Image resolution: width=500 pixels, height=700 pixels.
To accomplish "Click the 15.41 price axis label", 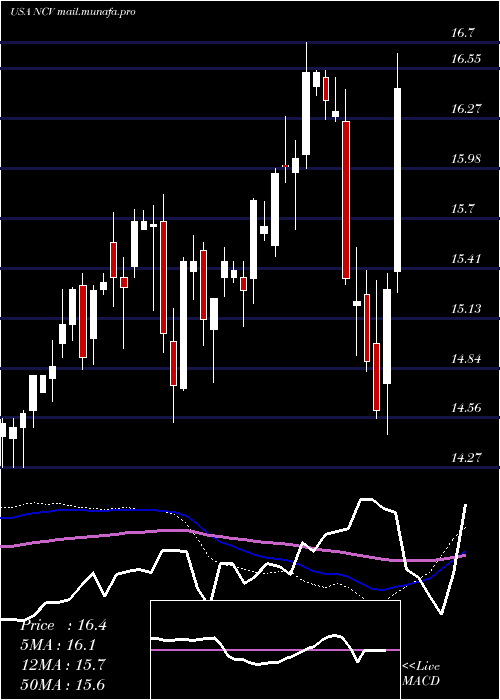I will coord(466,258).
